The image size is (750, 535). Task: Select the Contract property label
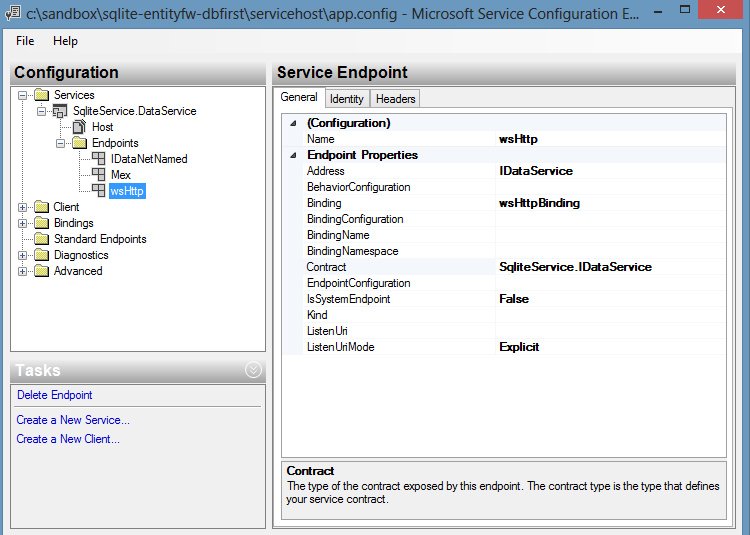click(326, 267)
